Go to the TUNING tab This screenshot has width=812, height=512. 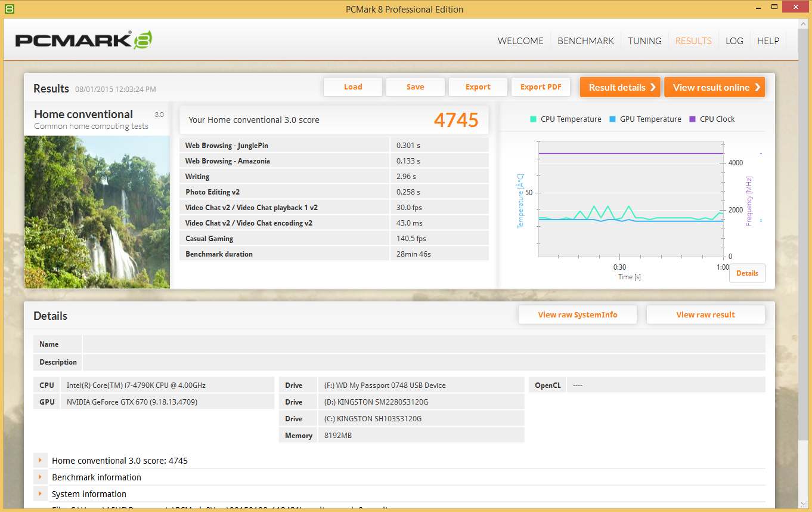(x=644, y=41)
